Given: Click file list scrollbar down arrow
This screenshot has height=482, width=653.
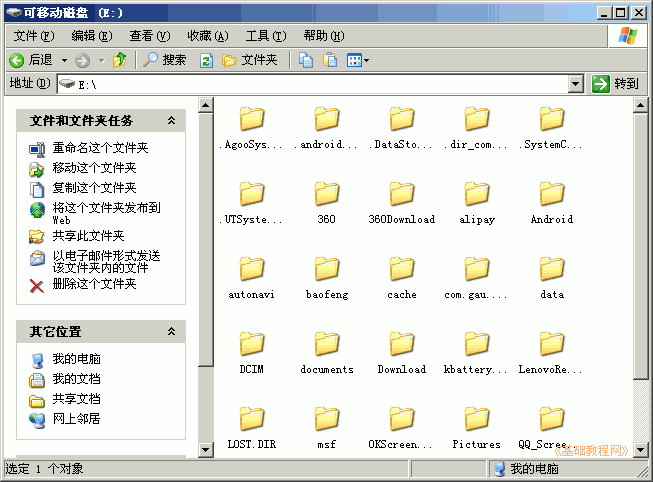Looking at the screenshot, I should [x=640, y=450].
